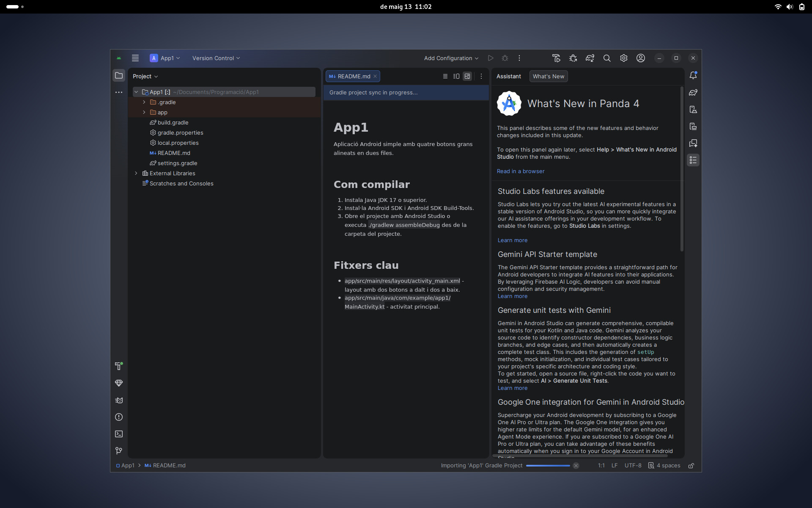Open IDE settings gear
The height and width of the screenshot is (508, 812).
click(624, 58)
